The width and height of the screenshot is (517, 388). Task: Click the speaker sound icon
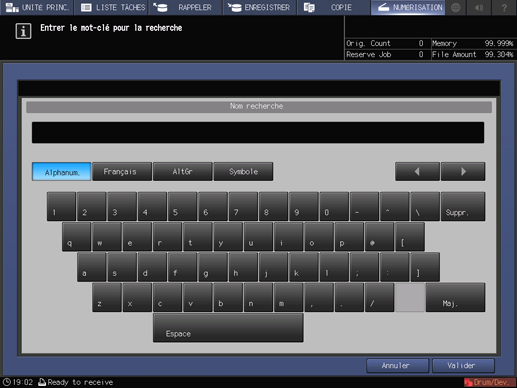[479, 7]
